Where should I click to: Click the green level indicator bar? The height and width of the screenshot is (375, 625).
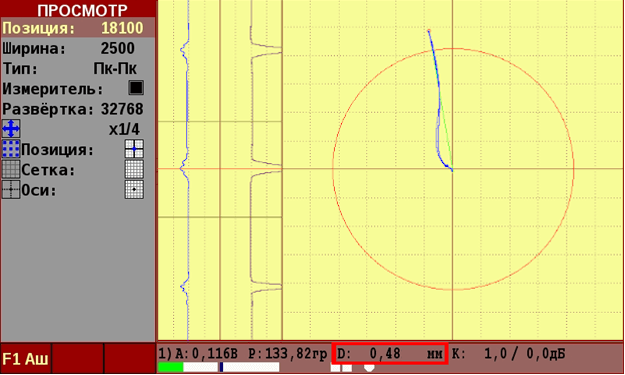pos(171,367)
